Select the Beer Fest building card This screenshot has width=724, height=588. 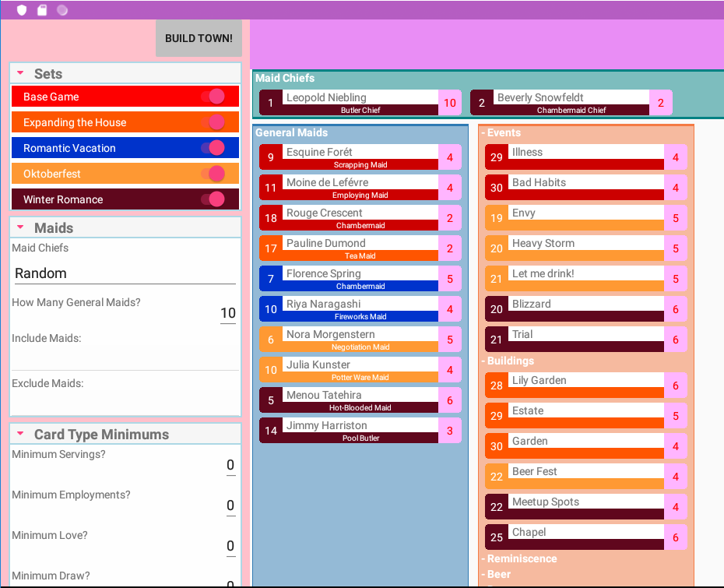click(x=586, y=476)
